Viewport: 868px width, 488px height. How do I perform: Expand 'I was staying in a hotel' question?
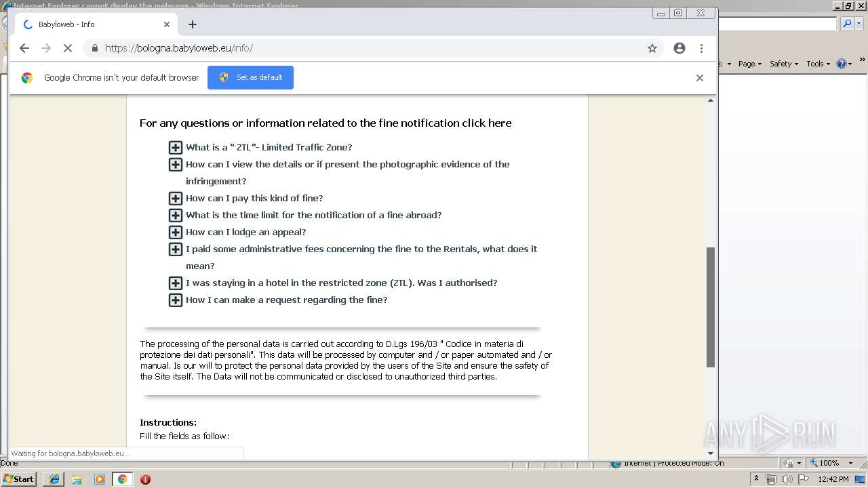coord(176,283)
